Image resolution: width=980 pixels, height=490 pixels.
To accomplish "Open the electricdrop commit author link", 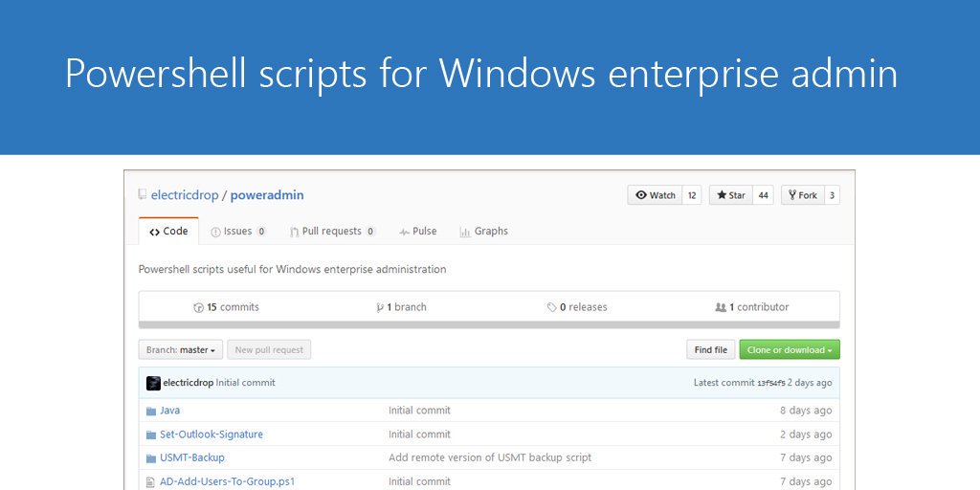I will coord(189,383).
